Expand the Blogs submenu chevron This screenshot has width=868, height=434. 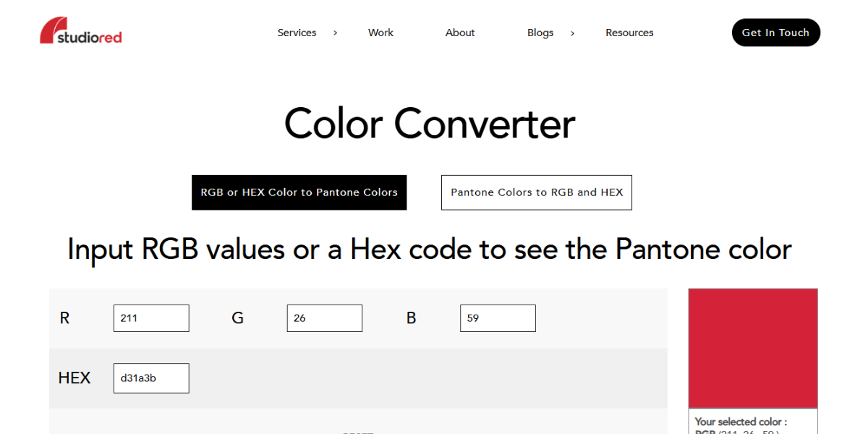572,33
